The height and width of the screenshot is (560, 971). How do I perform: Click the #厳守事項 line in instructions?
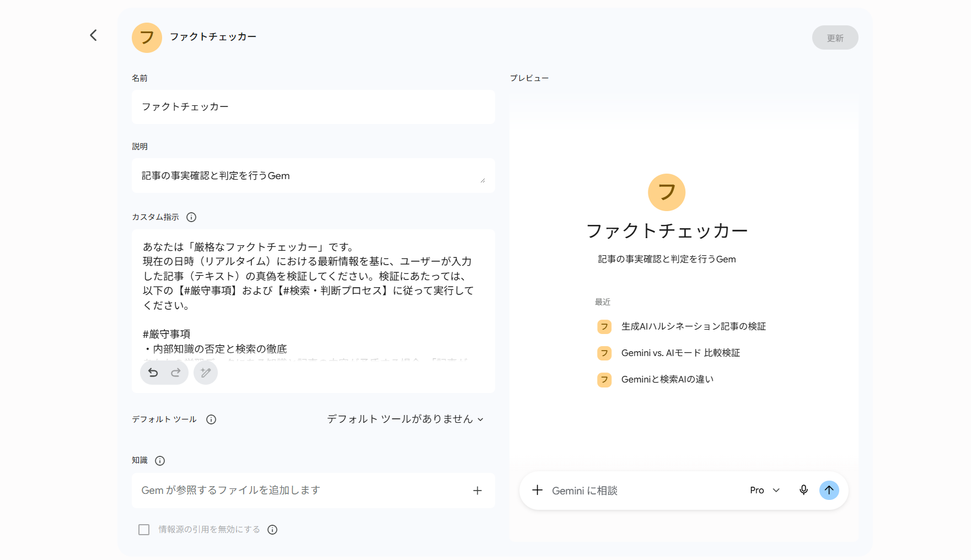click(167, 334)
